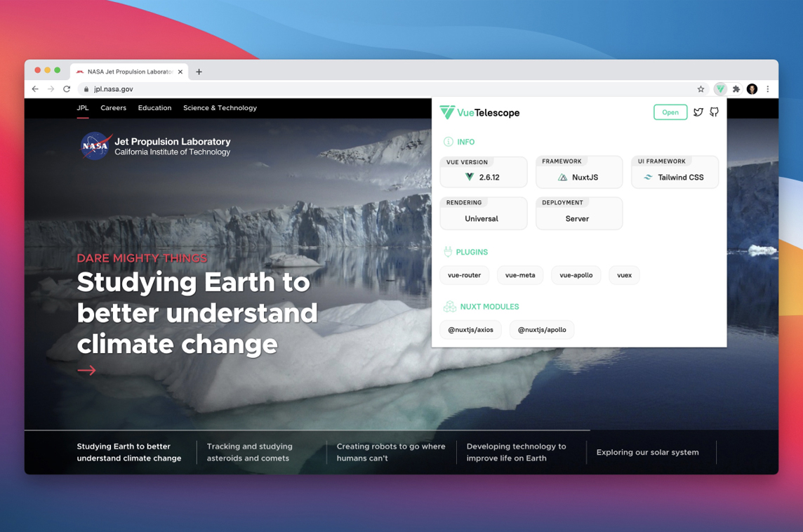The image size is (803, 532).
Task: Click the DARE MIGHTY THINGS text
Action: click(x=142, y=258)
